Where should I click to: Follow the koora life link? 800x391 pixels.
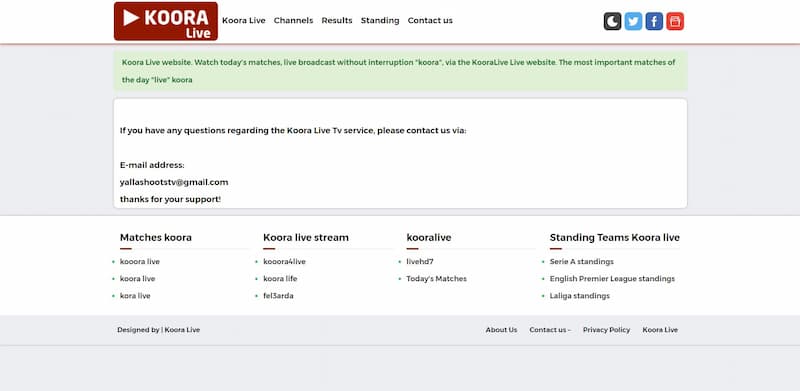point(280,279)
